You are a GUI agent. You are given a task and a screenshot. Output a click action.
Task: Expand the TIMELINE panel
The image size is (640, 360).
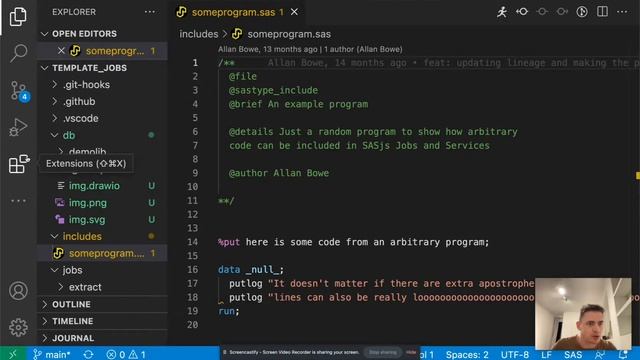click(x=102, y=321)
